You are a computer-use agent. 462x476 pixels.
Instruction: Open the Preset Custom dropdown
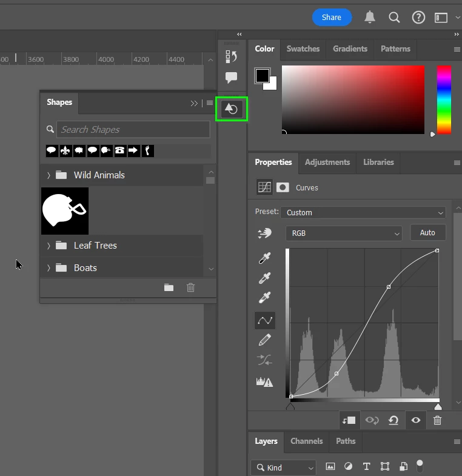[x=363, y=212]
